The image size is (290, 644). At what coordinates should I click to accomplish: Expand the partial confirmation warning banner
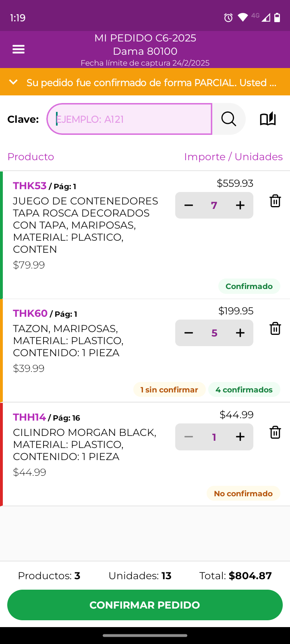14,82
